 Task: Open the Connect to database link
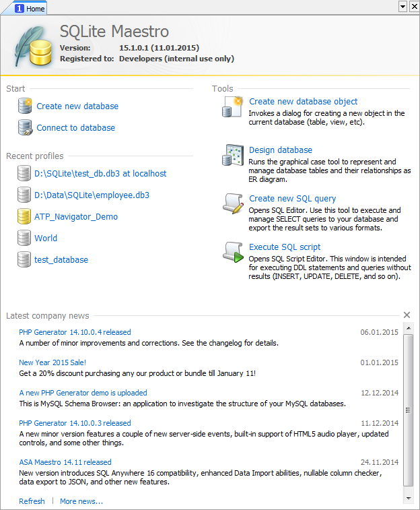[75, 128]
